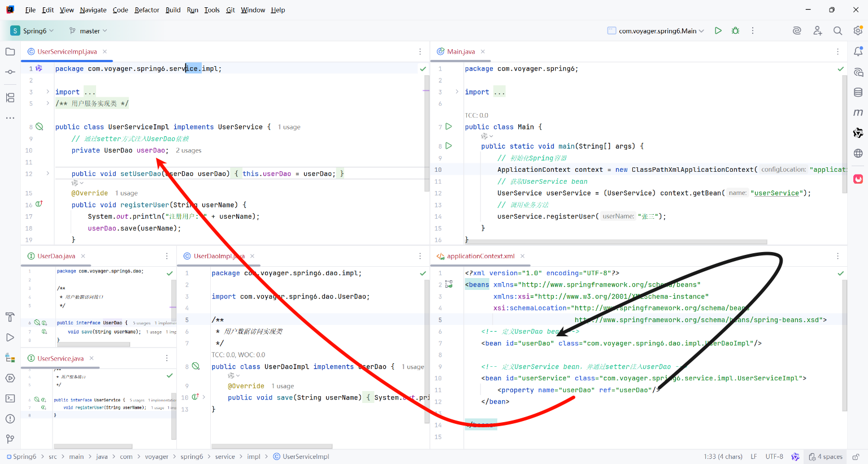Open Database tool window
Image resolution: width=868 pixels, height=464 pixels.
point(858,92)
